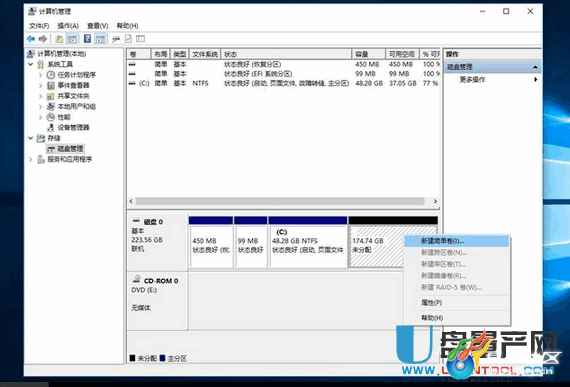Maximize the 计算机管理 window
Image resolution: width=570 pixels, height=387 pixels.
pyautogui.click(x=506, y=12)
